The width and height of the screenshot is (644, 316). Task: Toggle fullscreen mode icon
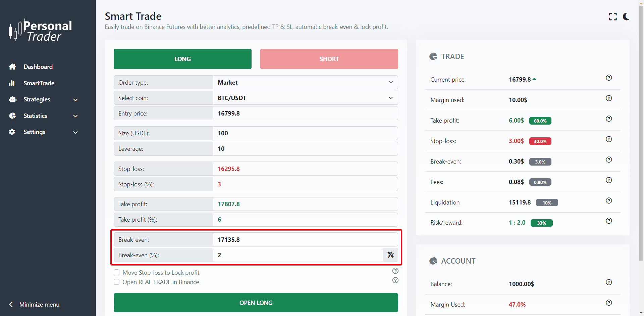click(613, 17)
